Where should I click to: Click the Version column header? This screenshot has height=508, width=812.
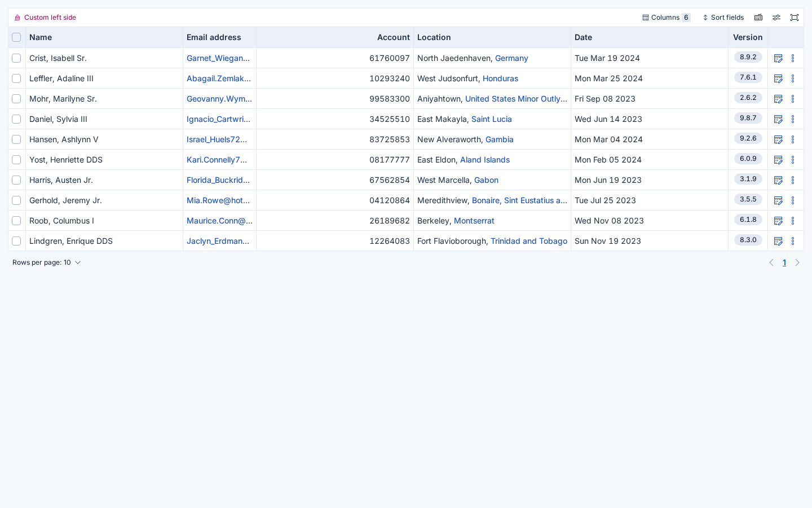748,37
